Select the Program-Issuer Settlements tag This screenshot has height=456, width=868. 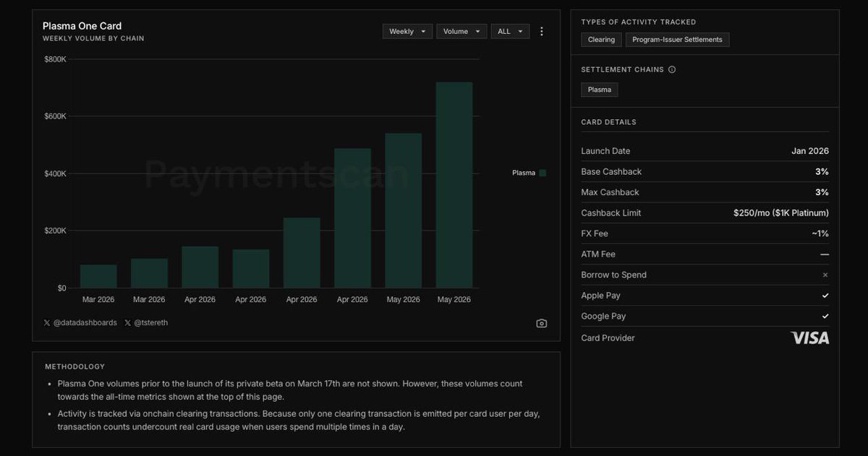pos(677,40)
